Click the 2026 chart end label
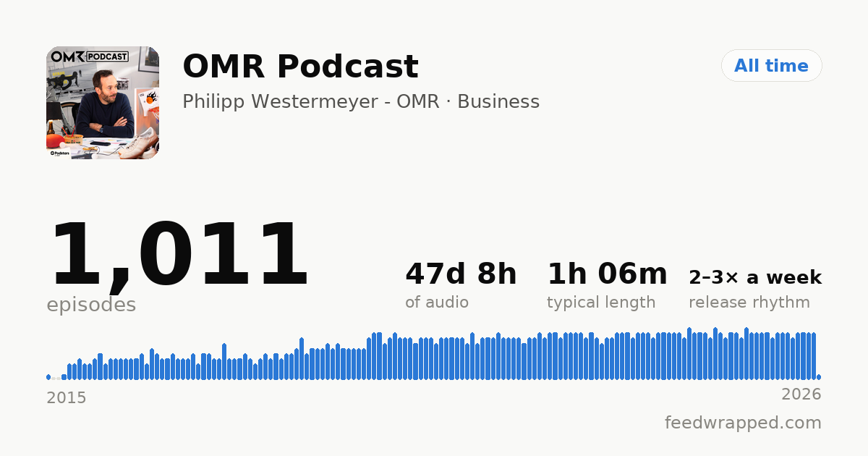Image resolution: width=868 pixels, height=456 pixels. [x=801, y=394]
